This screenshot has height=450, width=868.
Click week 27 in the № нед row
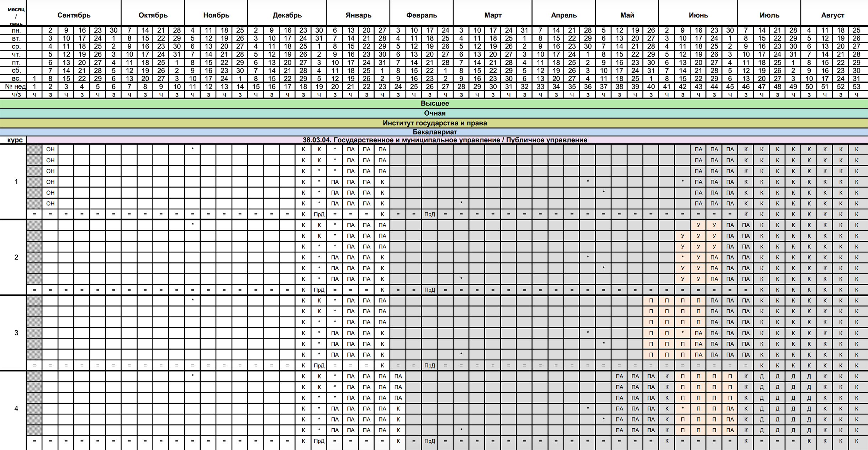pos(445,87)
